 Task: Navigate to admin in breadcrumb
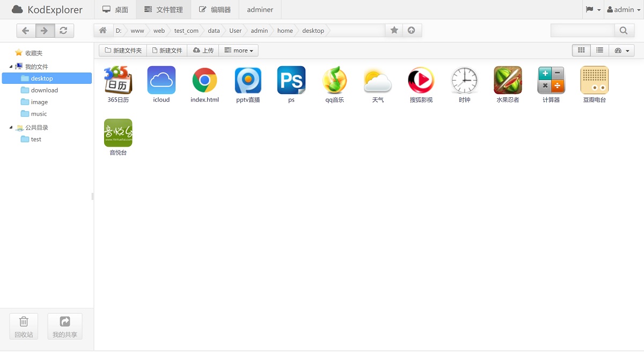coord(259,31)
